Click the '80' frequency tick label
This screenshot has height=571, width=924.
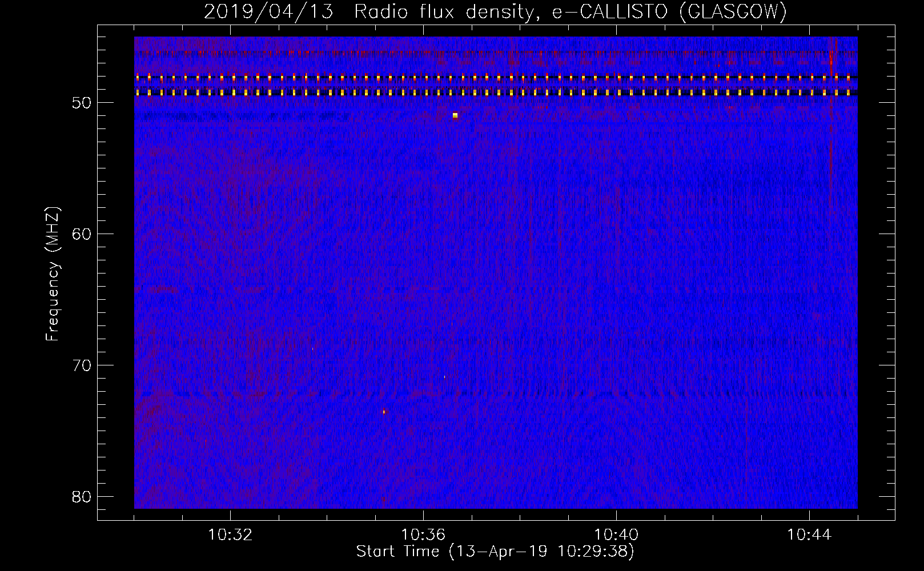pyautogui.click(x=82, y=497)
